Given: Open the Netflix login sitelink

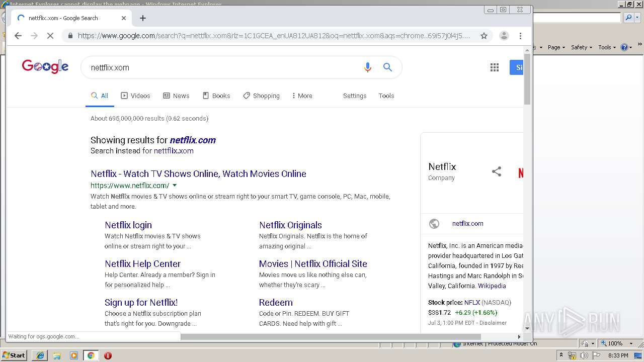Looking at the screenshot, I should (128, 225).
